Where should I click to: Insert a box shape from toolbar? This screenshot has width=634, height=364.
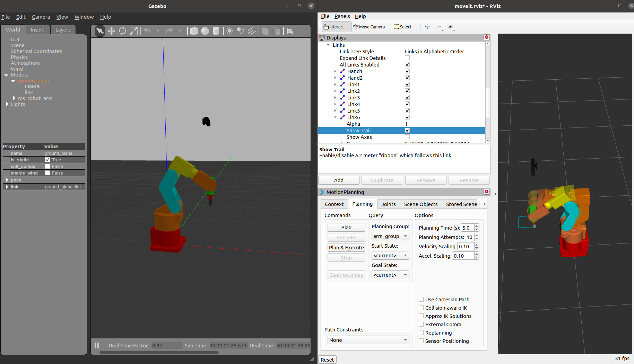click(x=194, y=31)
